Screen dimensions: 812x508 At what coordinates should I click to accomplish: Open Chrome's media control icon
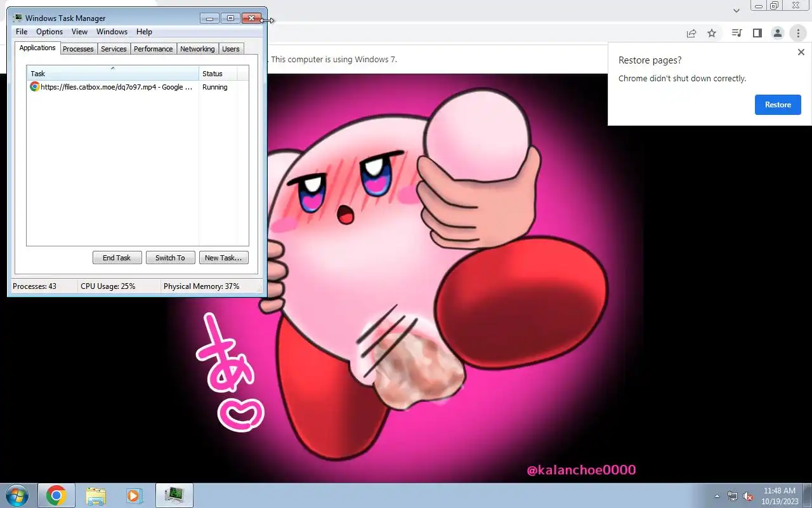click(x=737, y=33)
